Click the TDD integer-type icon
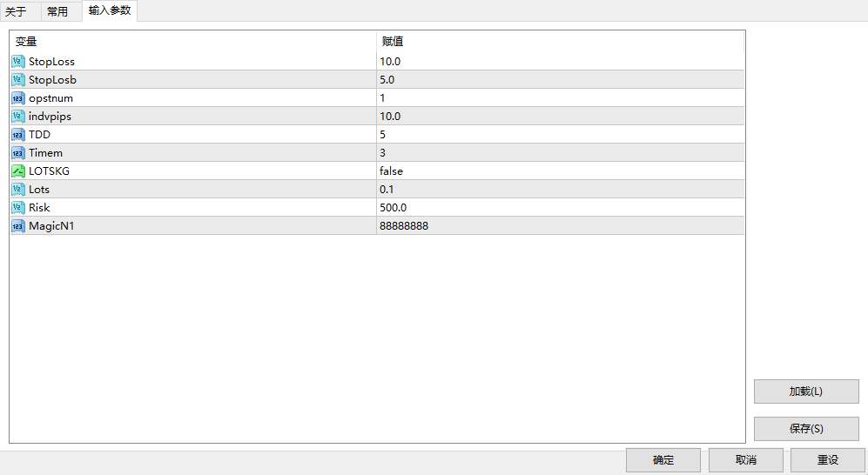The height and width of the screenshot is (475, 868). (18, 135)
